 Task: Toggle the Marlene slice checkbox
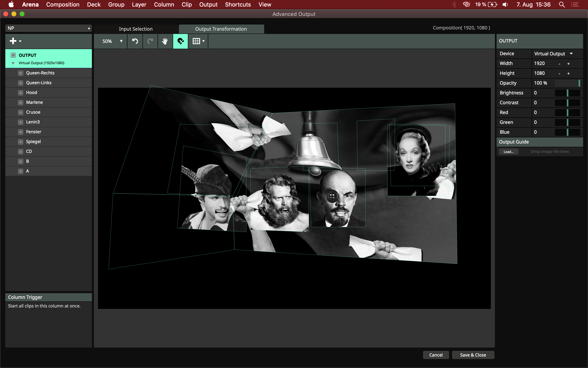click(x=21, y=102)
